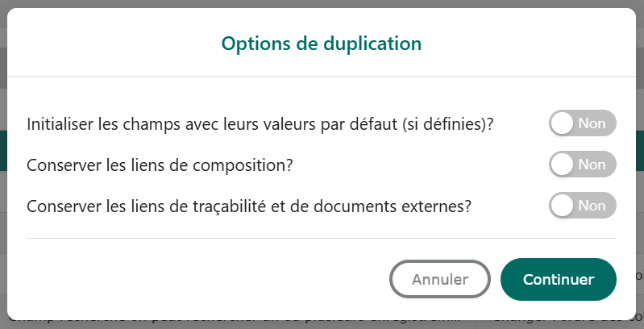Click the white knob of the composition links switch
Image resolution: width=644 pixels, height=329 pixels.
click(x=563, y=164)
